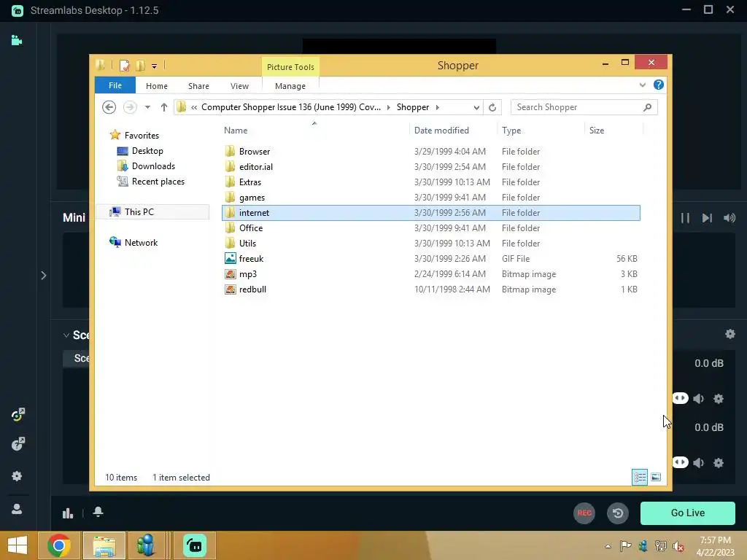Open Google Chrome from taskbar
This screenshot has width=747, height=560.
59,545
